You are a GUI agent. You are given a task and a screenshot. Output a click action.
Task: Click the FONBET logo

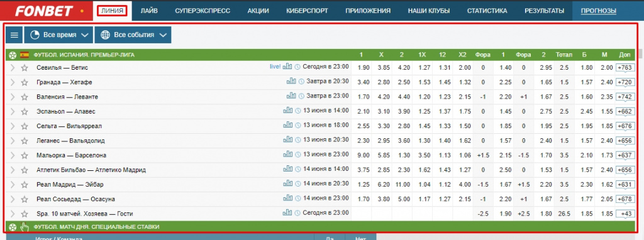[x=44, y=11]
